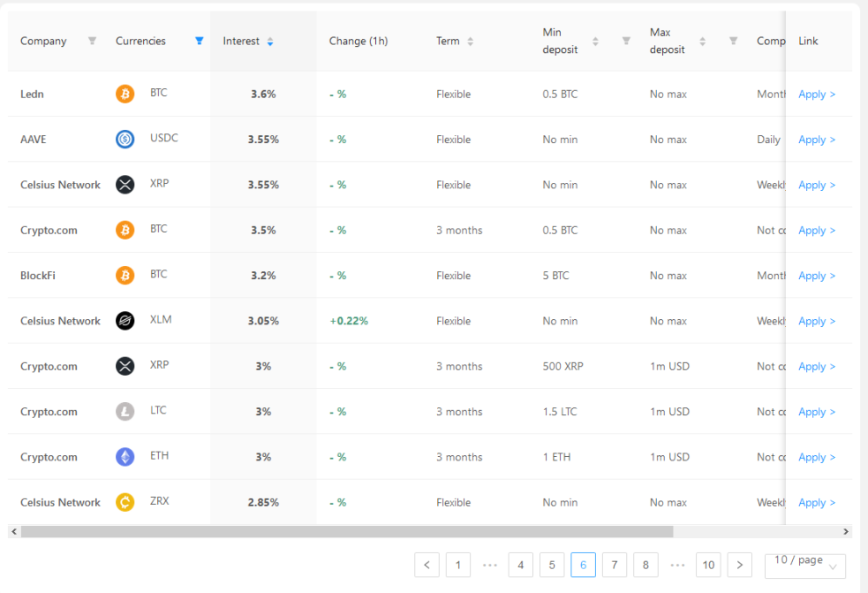Click the BlockFi company name
868x593 pixels.
[38, 276]
